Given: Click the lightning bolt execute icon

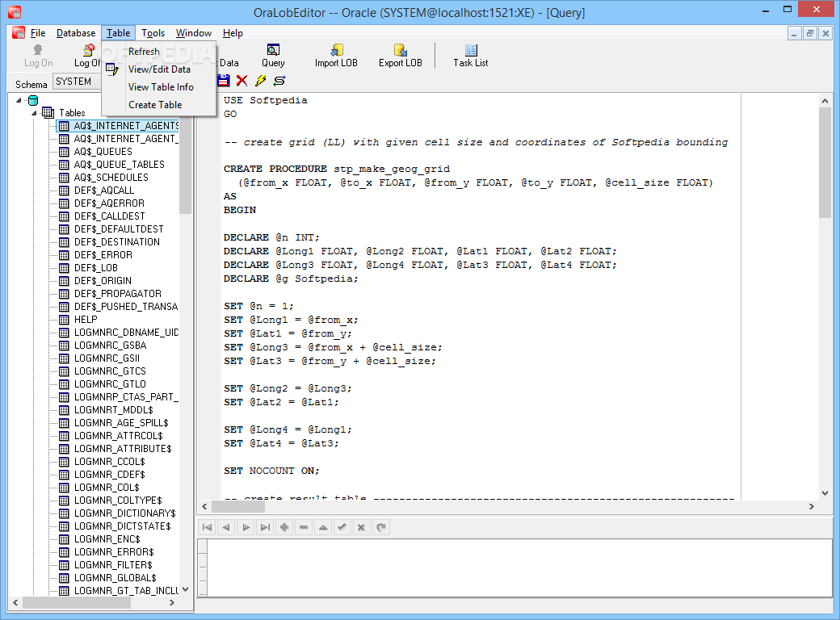Looking at the screenshot, I should 260,81.
